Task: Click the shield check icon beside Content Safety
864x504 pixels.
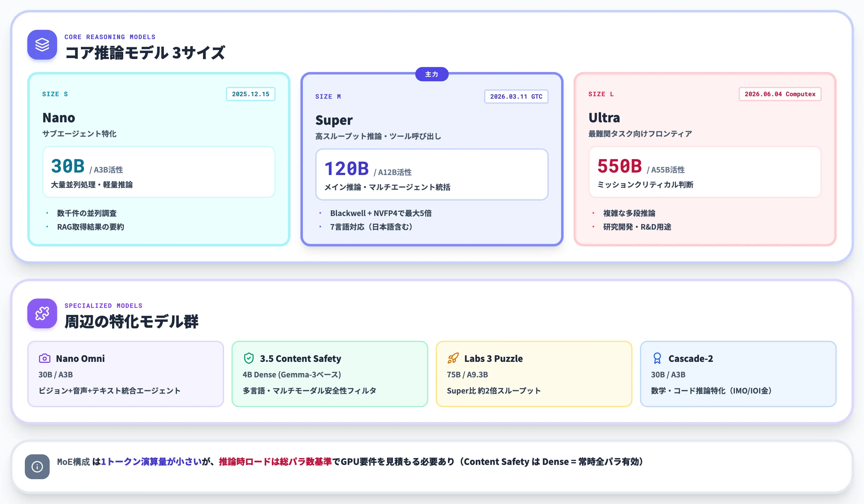Action: click(249, 358)
